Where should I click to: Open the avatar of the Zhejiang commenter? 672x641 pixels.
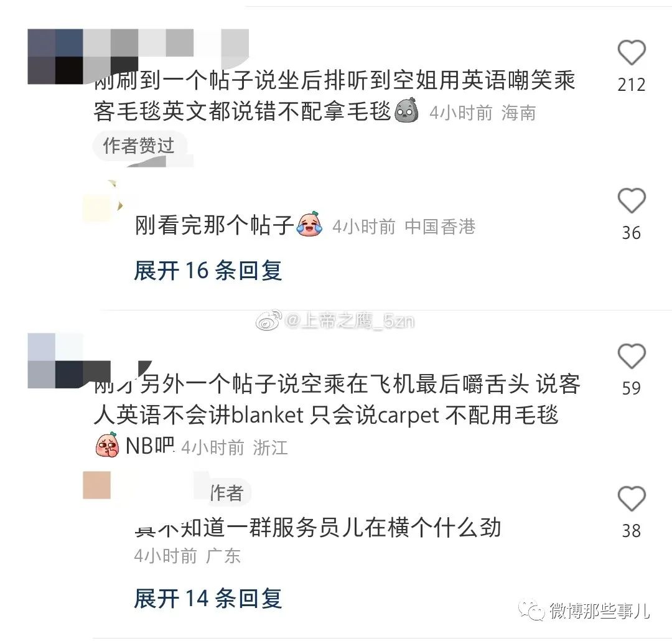tap(55, 360)
